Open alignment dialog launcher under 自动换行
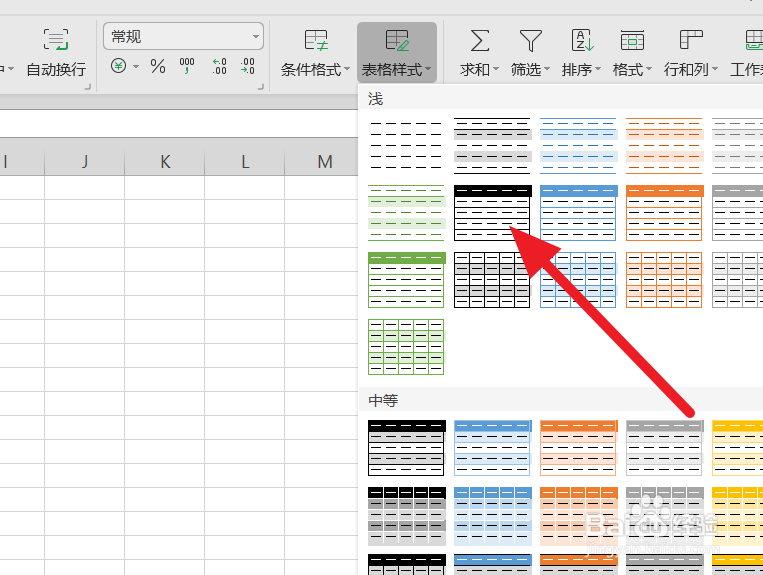Viewport: 763px width, 575px height. (x=88, y=87)
